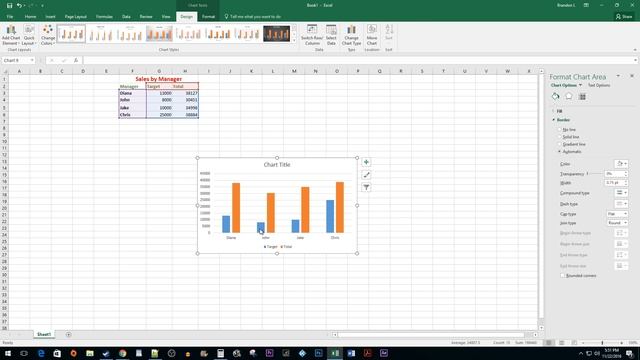The height and width of the screenshot is (360, 640).
Task: Click the Chart Title text
Action: coord(277,165)
